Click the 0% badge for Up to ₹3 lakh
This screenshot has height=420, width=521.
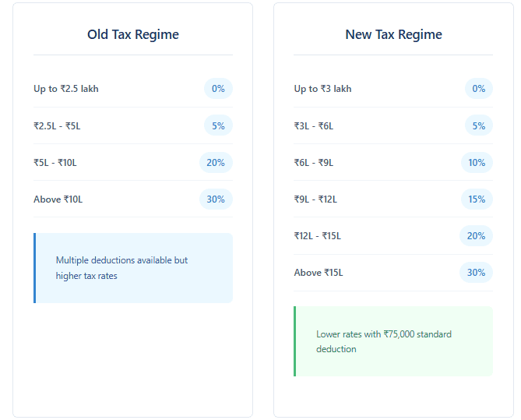(478, 89)
